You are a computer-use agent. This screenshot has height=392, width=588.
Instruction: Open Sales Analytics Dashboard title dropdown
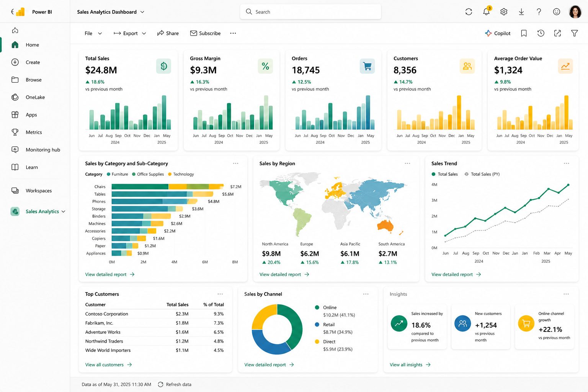pyautogui.click(x=142, y=12)
